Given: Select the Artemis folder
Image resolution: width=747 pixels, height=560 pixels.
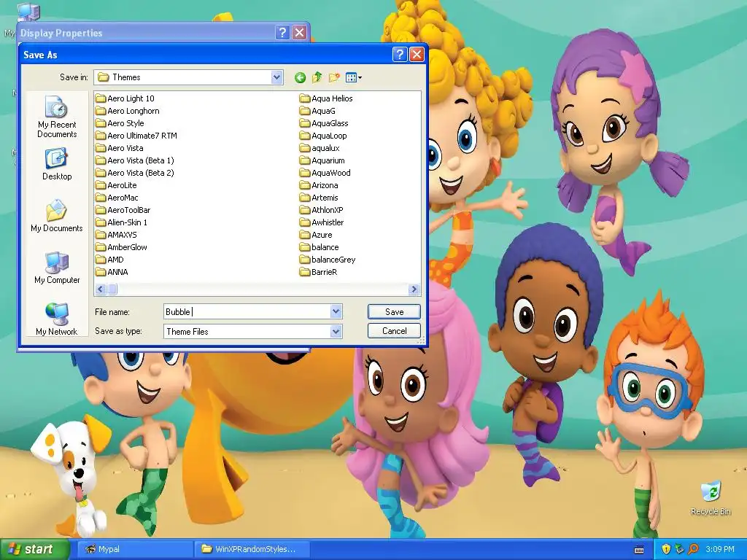Looking at the screenshot, I should pyautogui.click(x=320, y=198).
